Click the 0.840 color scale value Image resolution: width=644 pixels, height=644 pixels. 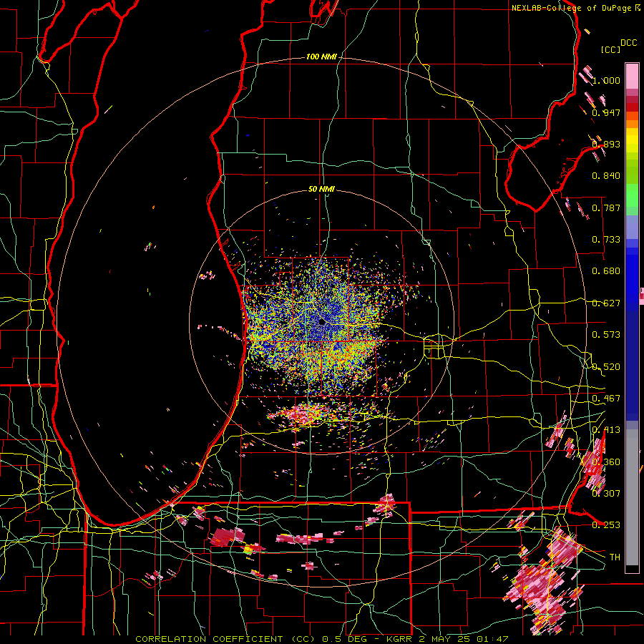606,176
